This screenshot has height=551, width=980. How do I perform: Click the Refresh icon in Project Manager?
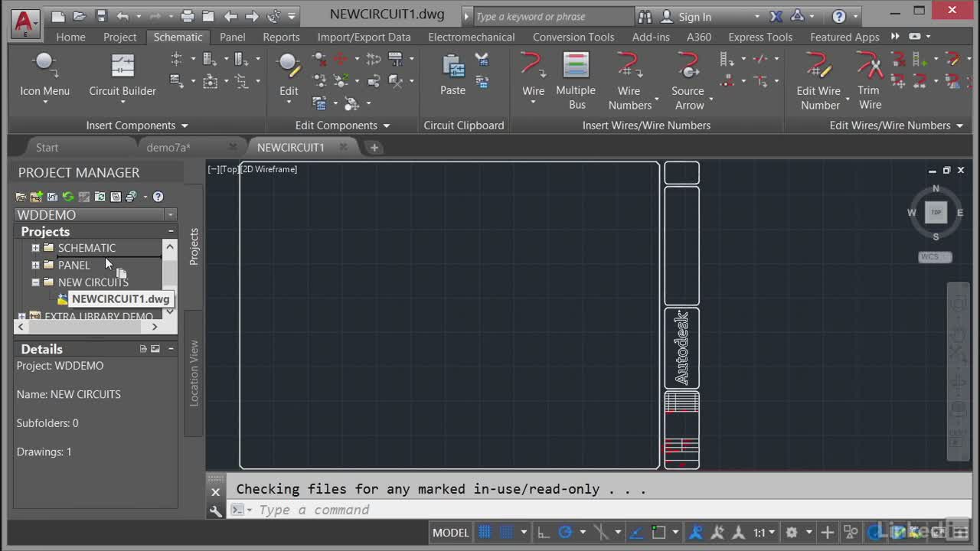[x=68, y=197]
